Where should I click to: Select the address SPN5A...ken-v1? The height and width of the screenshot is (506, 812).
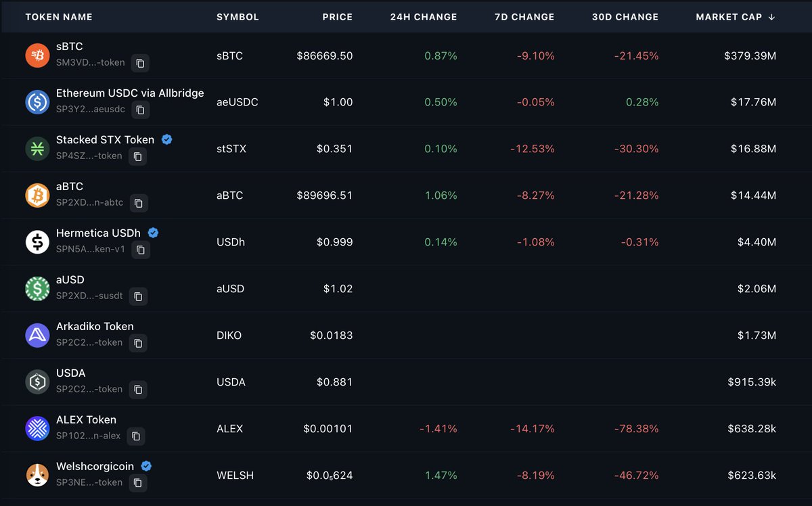[91, 250]
